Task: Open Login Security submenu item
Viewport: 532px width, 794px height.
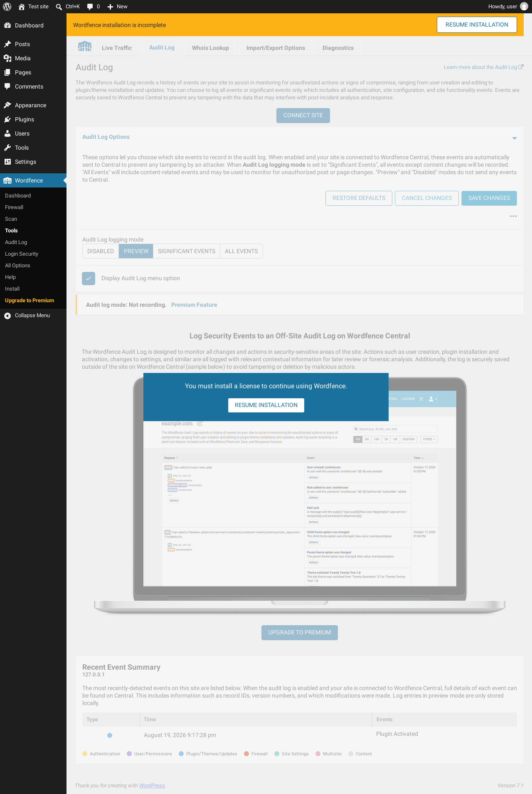Action: [22, 254]
